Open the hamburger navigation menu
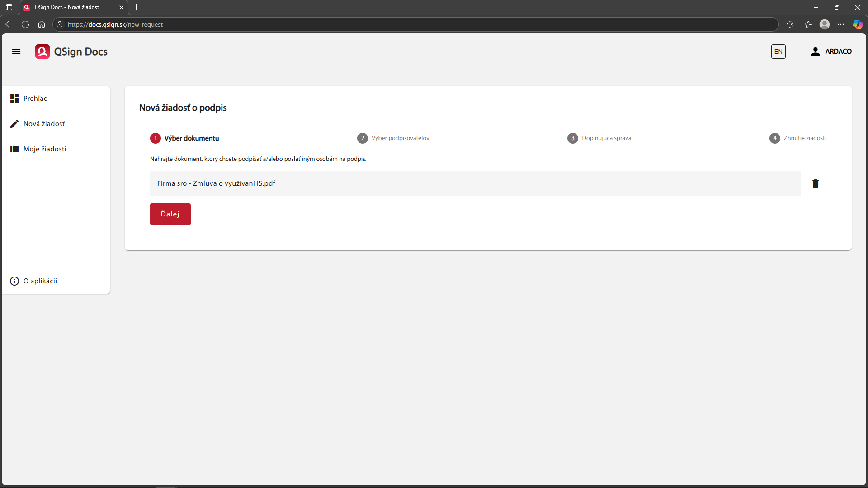This screenshot has height=488, width=868. (x=16, y=52)
